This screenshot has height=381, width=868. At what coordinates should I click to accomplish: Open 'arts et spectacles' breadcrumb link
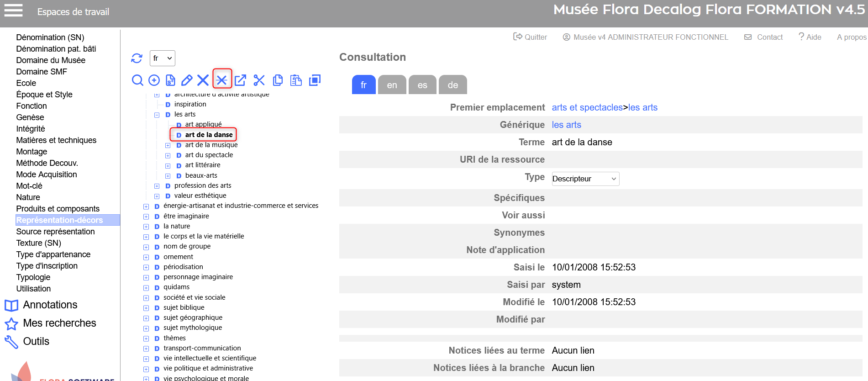point(587,107)
